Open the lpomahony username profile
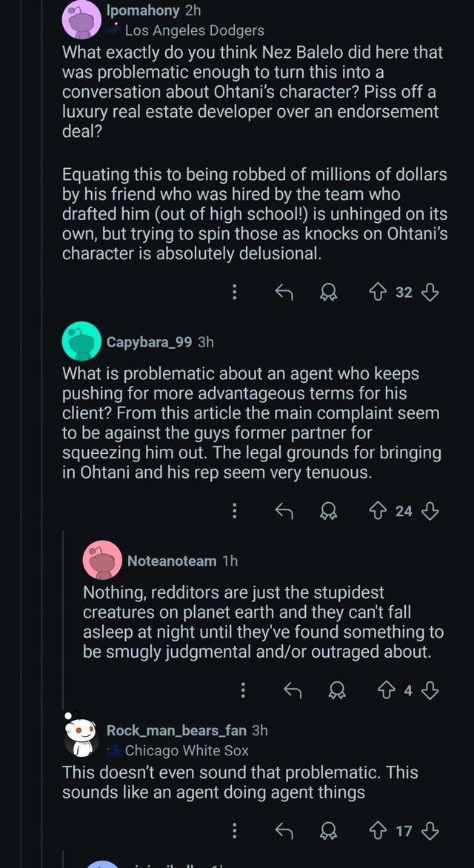474x868 pixels. pos(144,10)
